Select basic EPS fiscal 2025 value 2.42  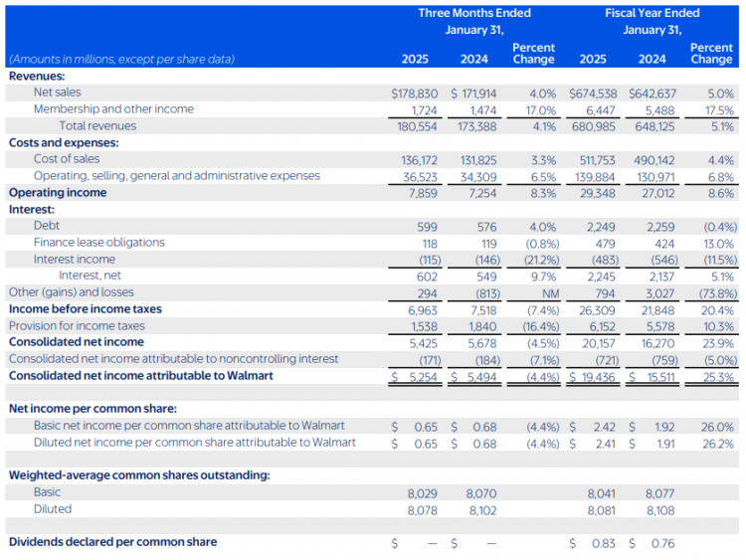[x=604, y=427]
